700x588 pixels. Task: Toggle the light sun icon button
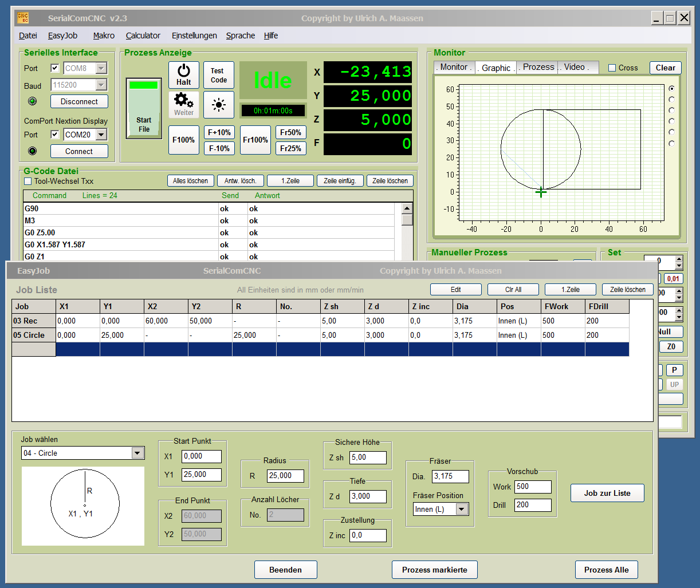219,105
